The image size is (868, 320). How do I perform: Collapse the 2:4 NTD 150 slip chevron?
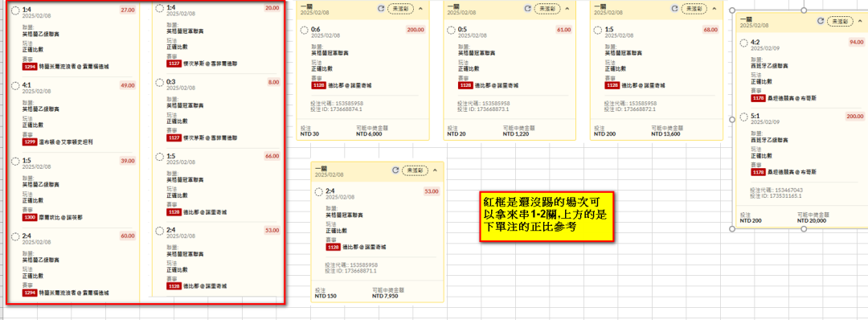(435, 170)
